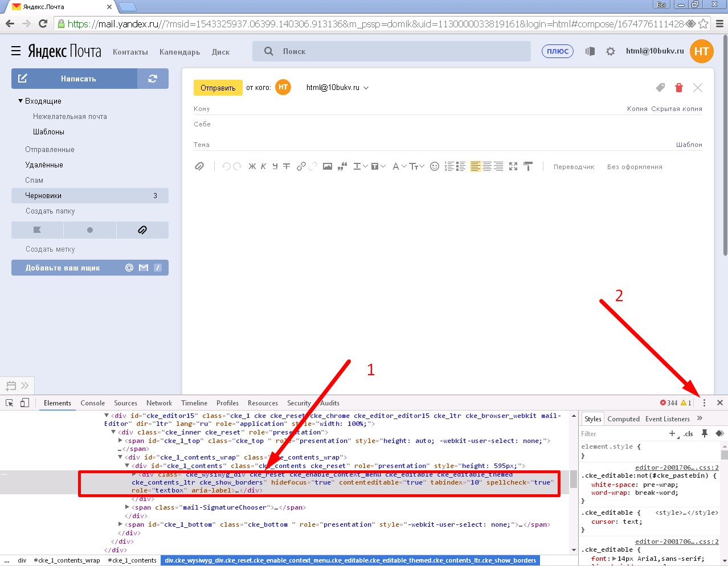
Task: Switch to the Console tab in DevTools
Action: click(x=93, y=403)
